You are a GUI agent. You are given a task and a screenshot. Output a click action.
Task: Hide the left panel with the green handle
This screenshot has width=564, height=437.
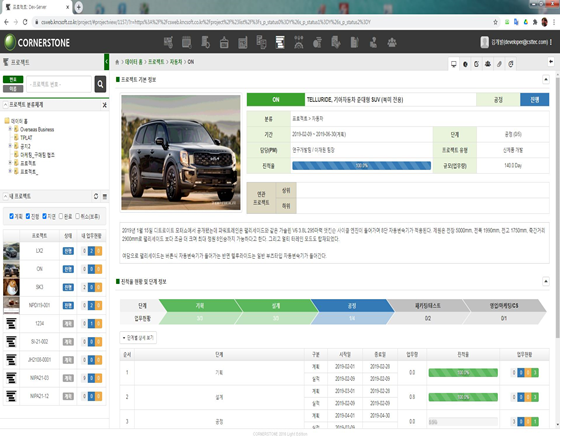coord(106,62)
